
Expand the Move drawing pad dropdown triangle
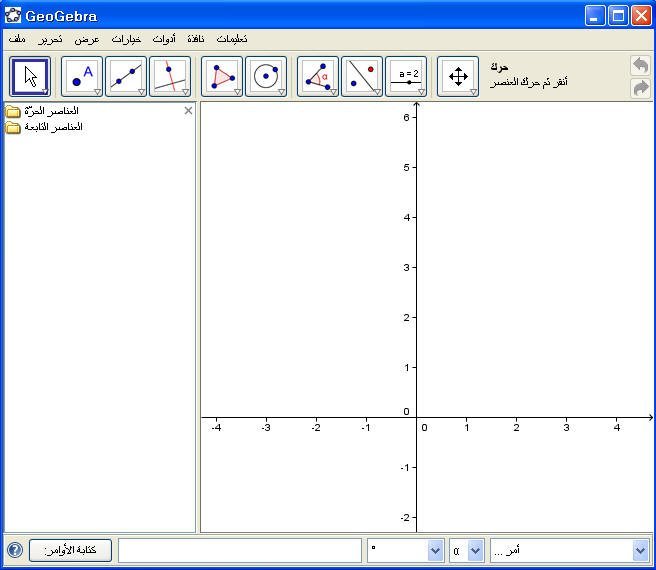tap(473, 92)
